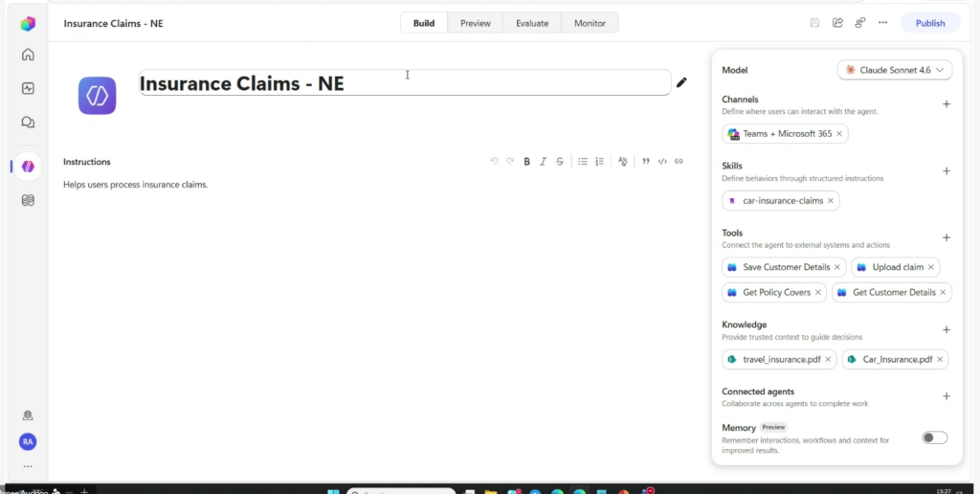Publish the agent
Image resolution: width=980 pixels, height=494 pixels.
[930, 23]
